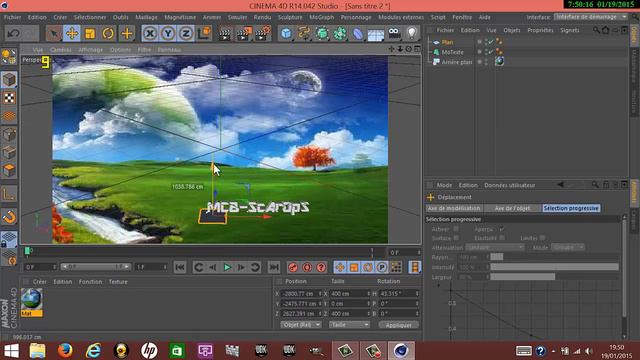Screen dimensions: 640x360
Task: Click the make editable icon in left palette
Action: point(9,57)
